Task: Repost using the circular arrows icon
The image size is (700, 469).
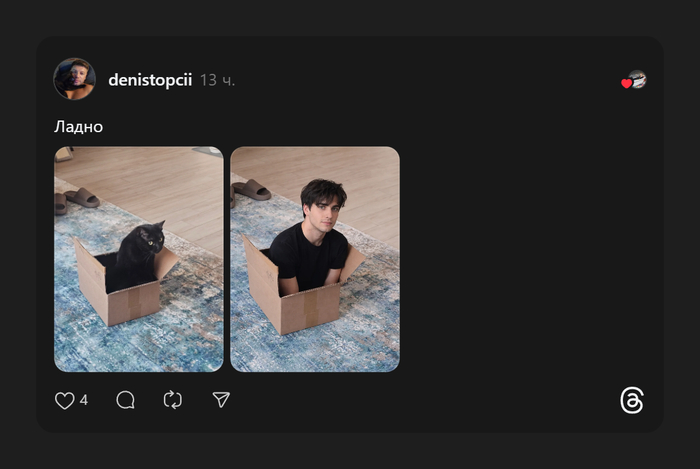Action: click(x=173, y=400)
